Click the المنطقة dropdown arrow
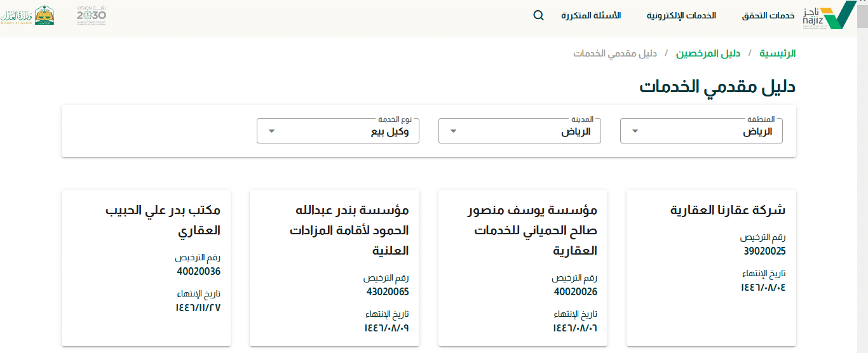This screenshot has height=353, width=868. click(x=635, y=131)
